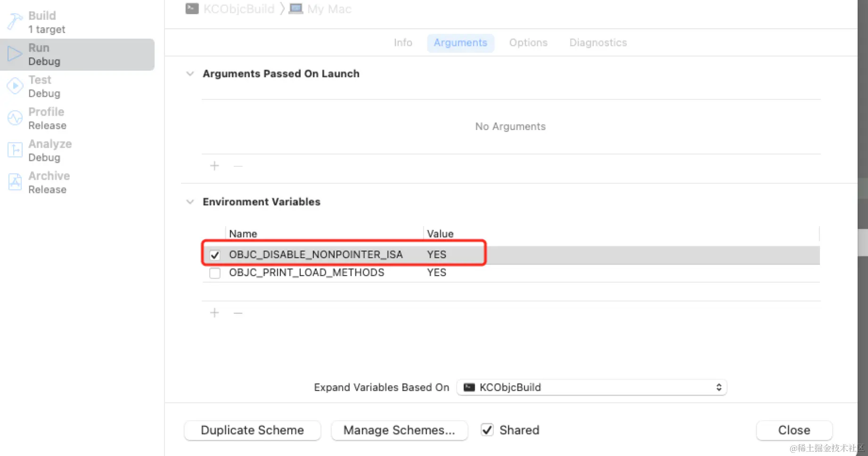
Task: Switch to the Options tab
Action: (528, 43)
